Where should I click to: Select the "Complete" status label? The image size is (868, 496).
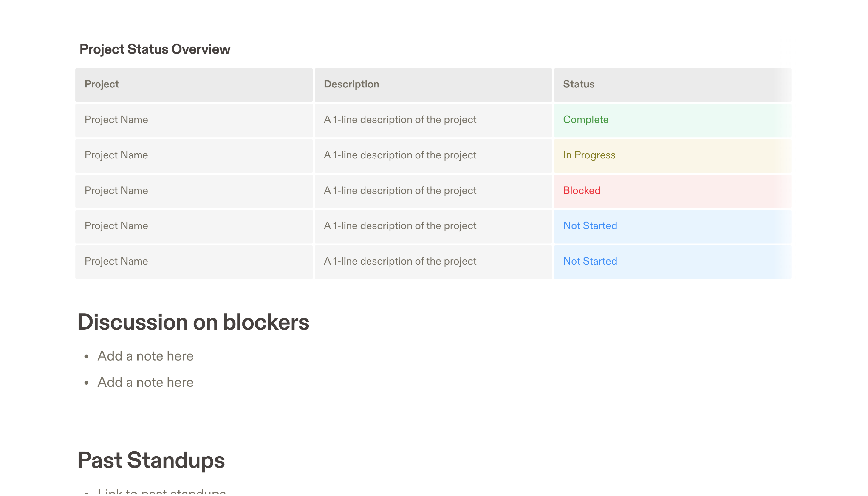[x=585, y=120]
